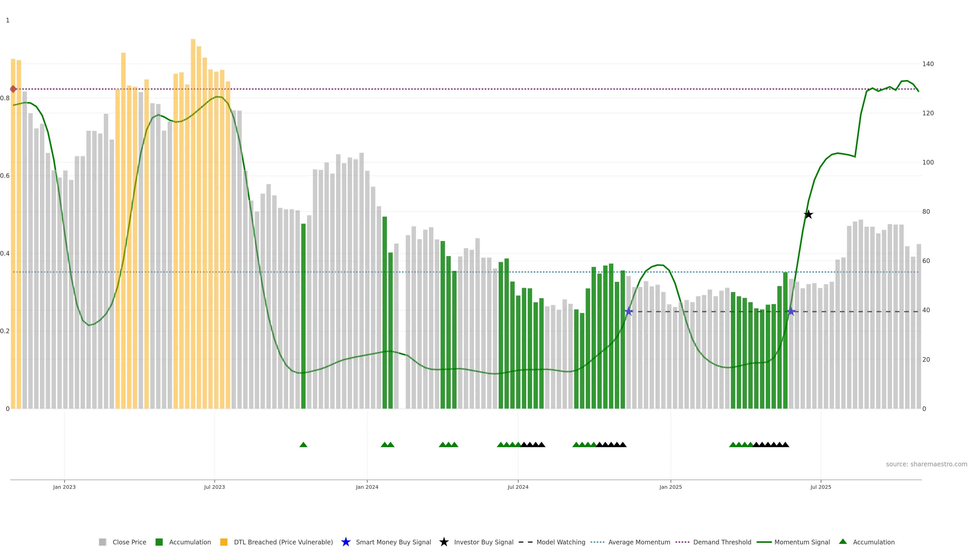Screen dimensions: 980x551
Task: Click the orange DTL Breached swatch in legend
Action: (224, 542)
